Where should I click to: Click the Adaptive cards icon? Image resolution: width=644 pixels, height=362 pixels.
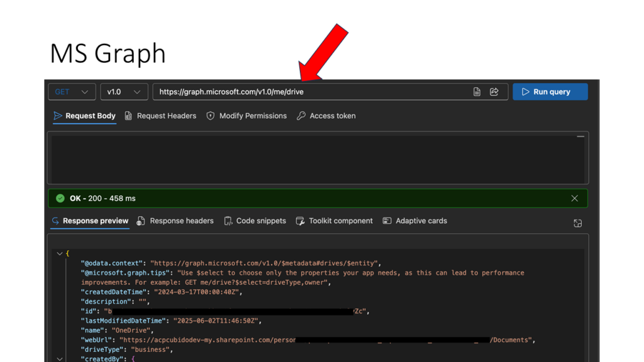coord(387,221)
